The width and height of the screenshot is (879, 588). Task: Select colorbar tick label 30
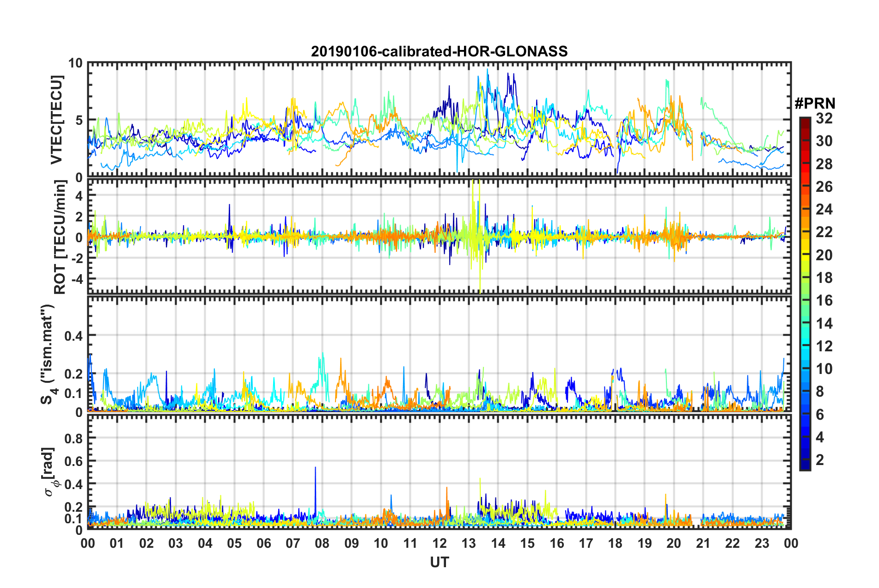(x=824, y=141)
